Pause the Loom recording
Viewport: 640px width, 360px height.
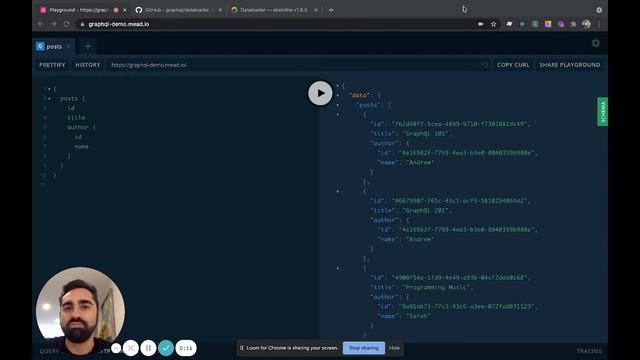(x=148, y=348)
